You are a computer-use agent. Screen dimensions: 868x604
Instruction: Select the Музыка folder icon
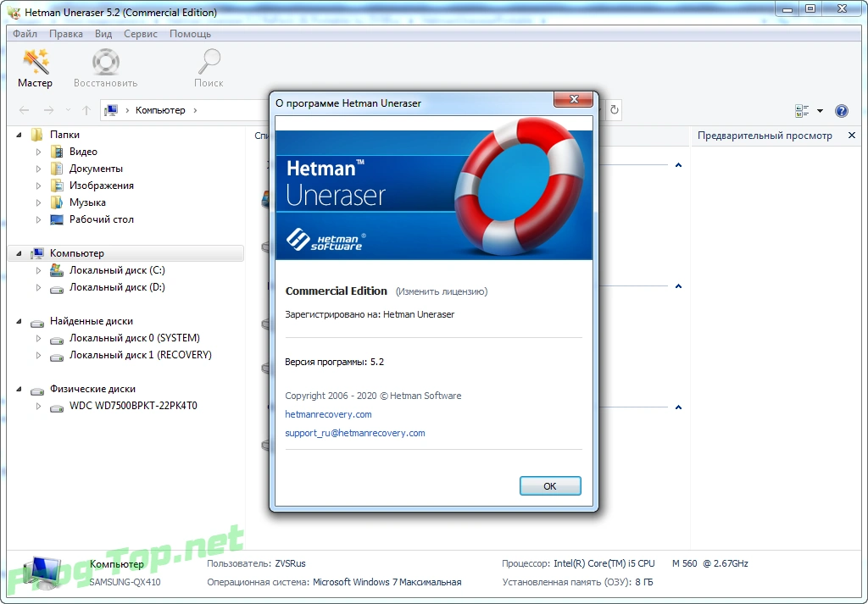pyautogui.click(x=57, y=202)
